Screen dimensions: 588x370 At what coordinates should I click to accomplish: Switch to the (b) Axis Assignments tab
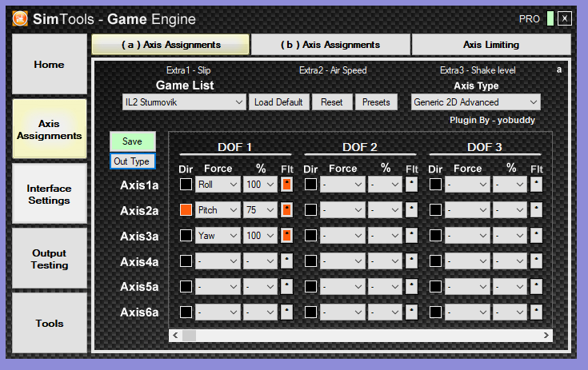[x=330, y=45]
